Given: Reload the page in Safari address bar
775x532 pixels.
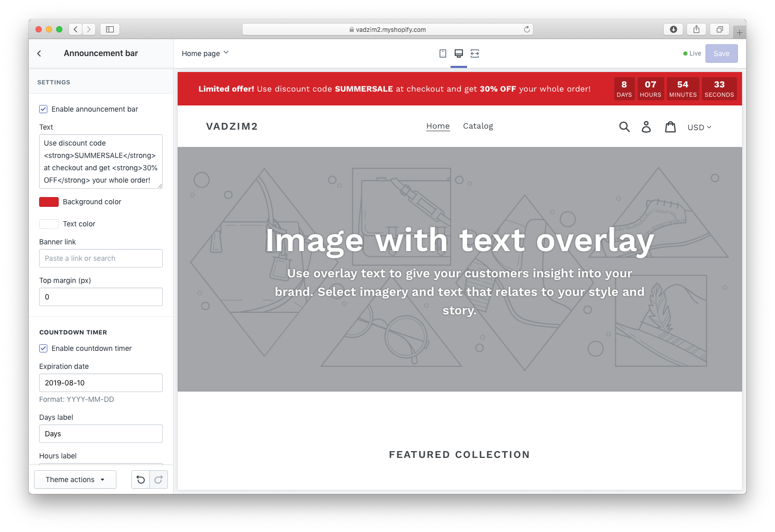Looking at the screenshot, I should click(527, 29).
